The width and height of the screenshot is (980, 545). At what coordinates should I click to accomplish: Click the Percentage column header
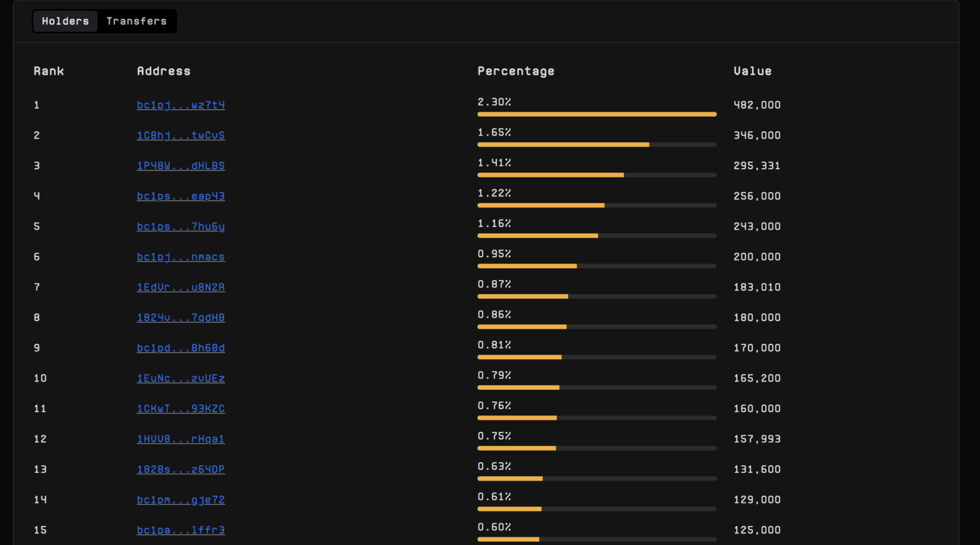tap(516, 71)
